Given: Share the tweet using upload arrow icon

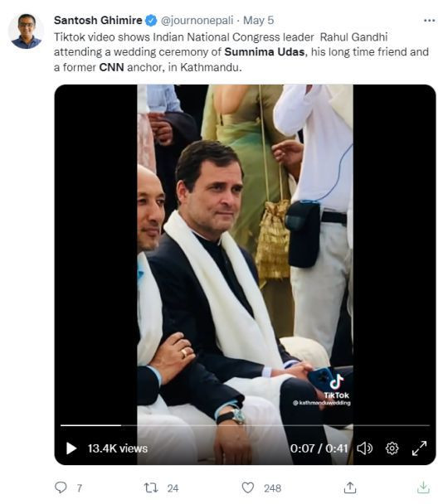Looking at the screenshot, I should click(350, 487).
